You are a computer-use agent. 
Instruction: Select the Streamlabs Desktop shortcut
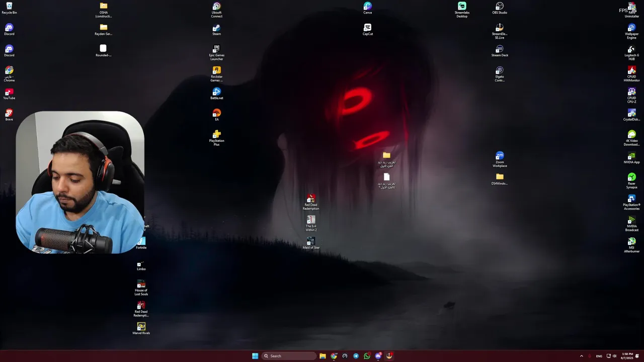(462, 10)
